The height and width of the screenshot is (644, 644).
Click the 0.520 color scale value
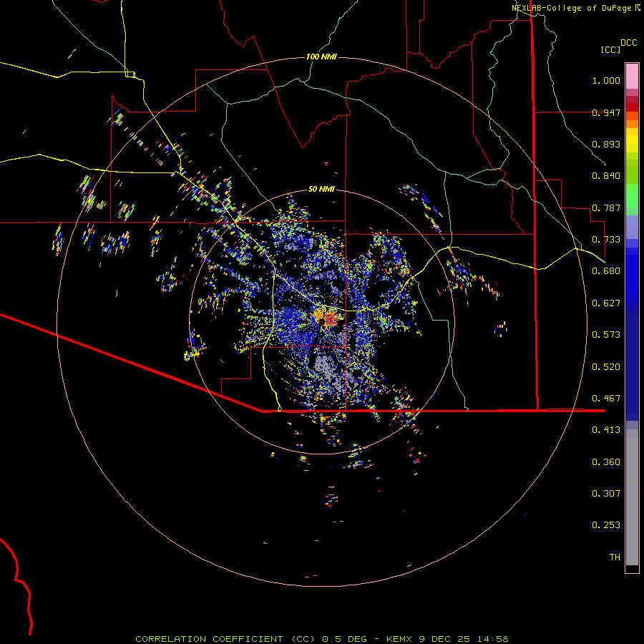pos(606,367)
